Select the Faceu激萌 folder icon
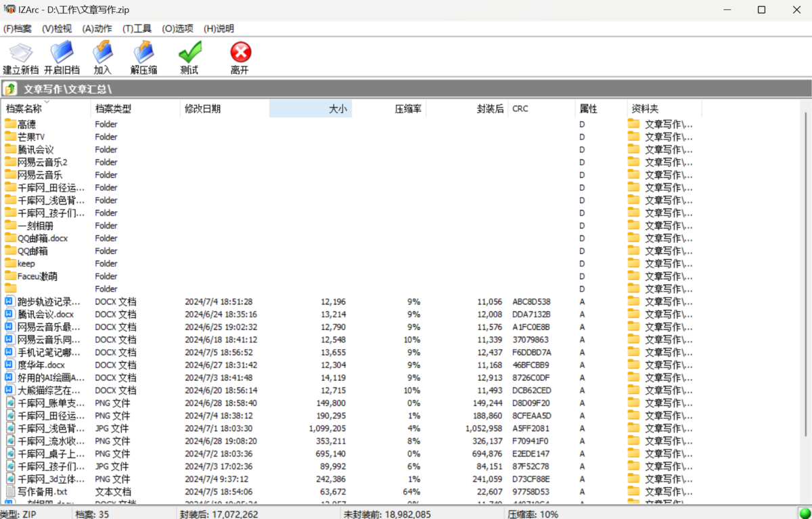 10,276
